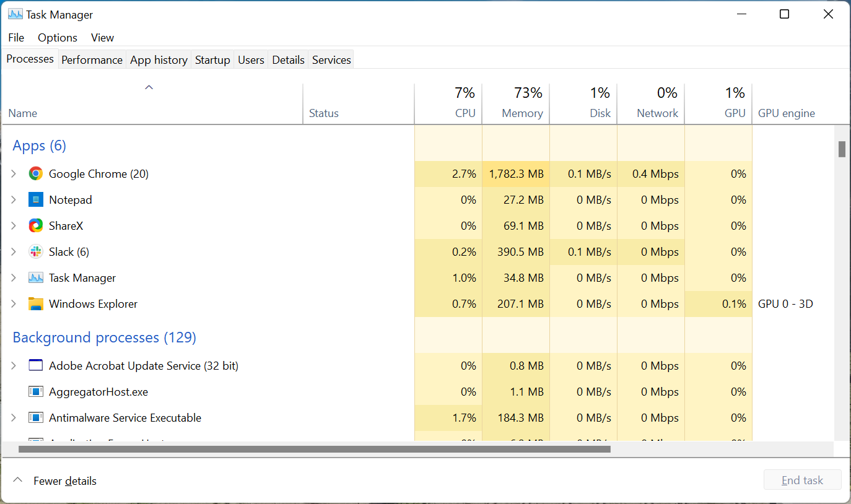Sort by Name column header
The image size is (851, 504).
[x=152, y=104]
